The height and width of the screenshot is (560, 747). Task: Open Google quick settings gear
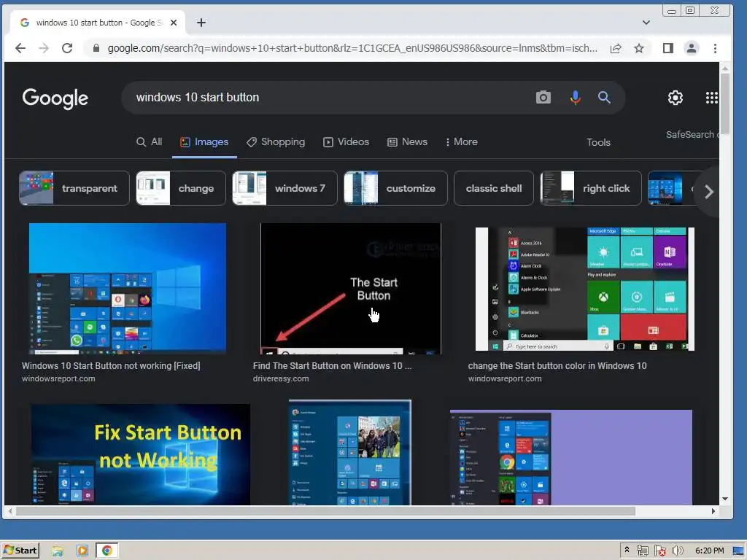(675, 98)
